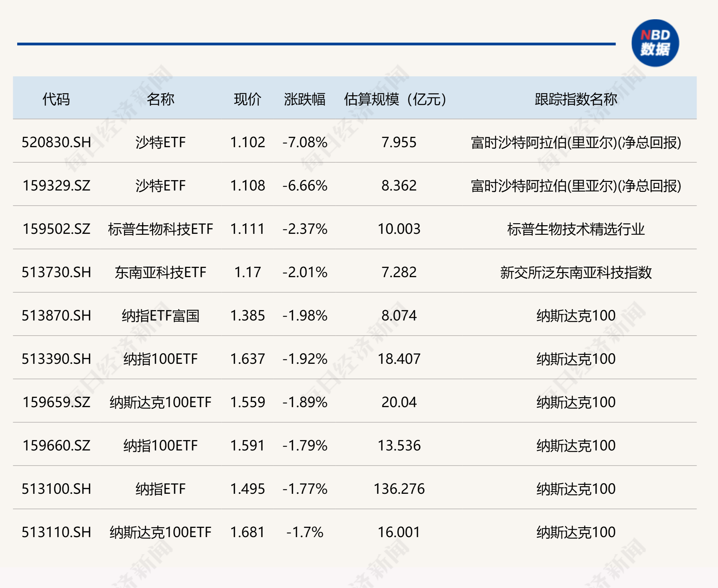The image size is (718, 588).
Task: Select the 跟踪指数名称 column header
Action: (x=576, y=99)
